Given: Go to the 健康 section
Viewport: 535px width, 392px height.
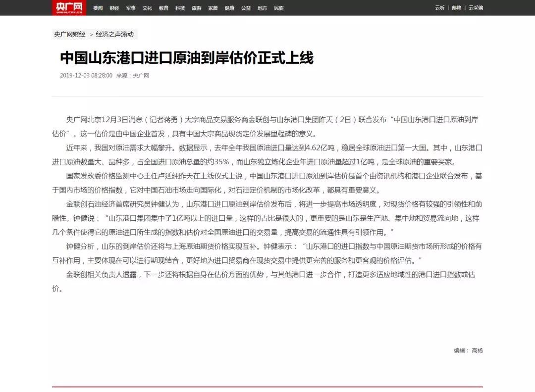Looking at the screenshot, I should pos(229,8).
